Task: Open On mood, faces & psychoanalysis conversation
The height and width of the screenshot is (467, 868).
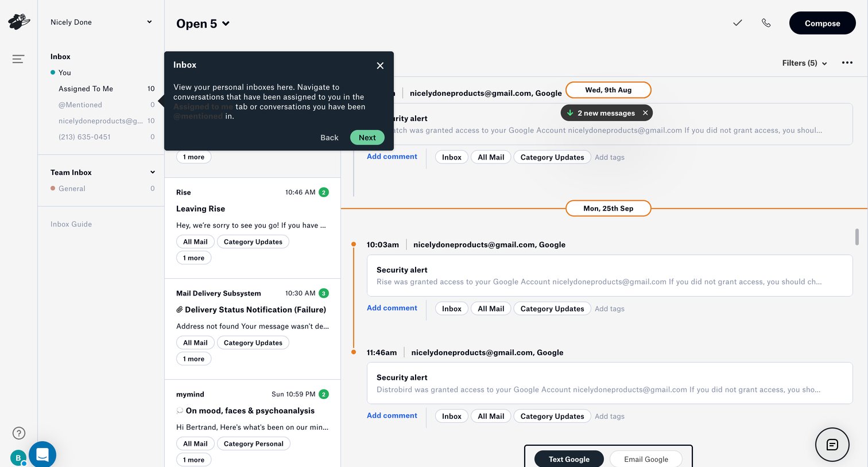Action: [x=253, y=423]
